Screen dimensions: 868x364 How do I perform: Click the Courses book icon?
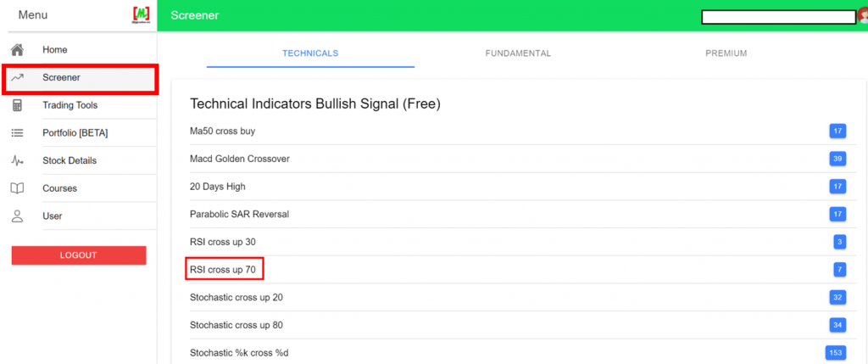click(17, 188)
